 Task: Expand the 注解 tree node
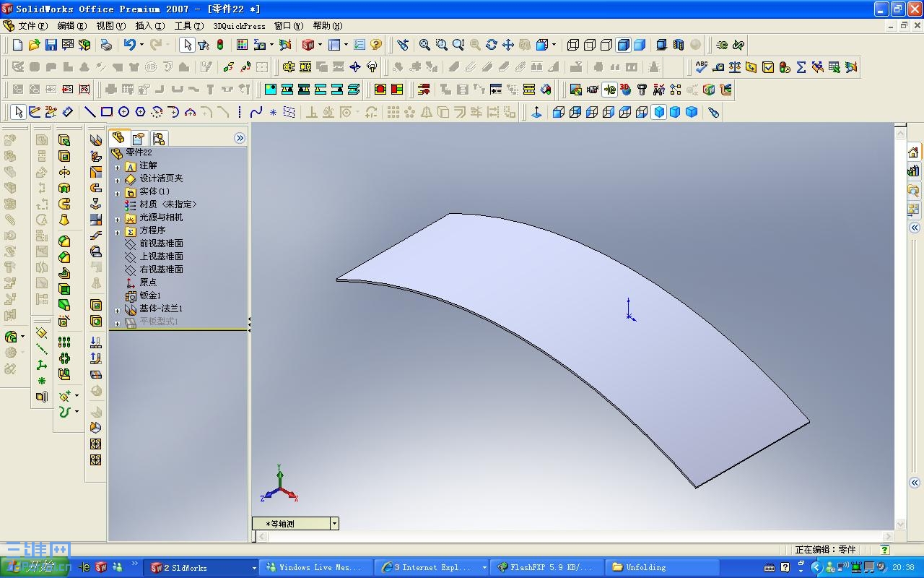click(x=118, y=167)
